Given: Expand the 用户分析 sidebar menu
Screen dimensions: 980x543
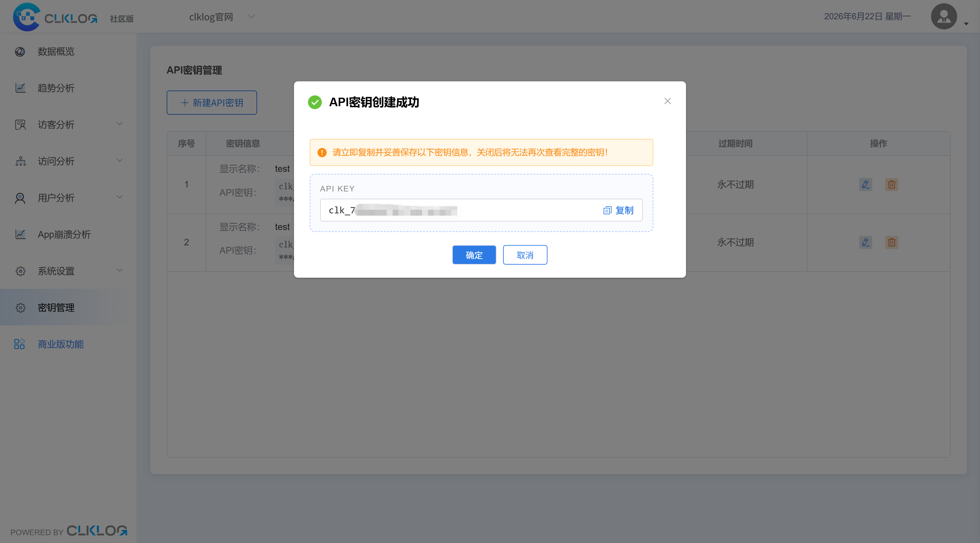Looking at the screenshot, I should 68,197.
